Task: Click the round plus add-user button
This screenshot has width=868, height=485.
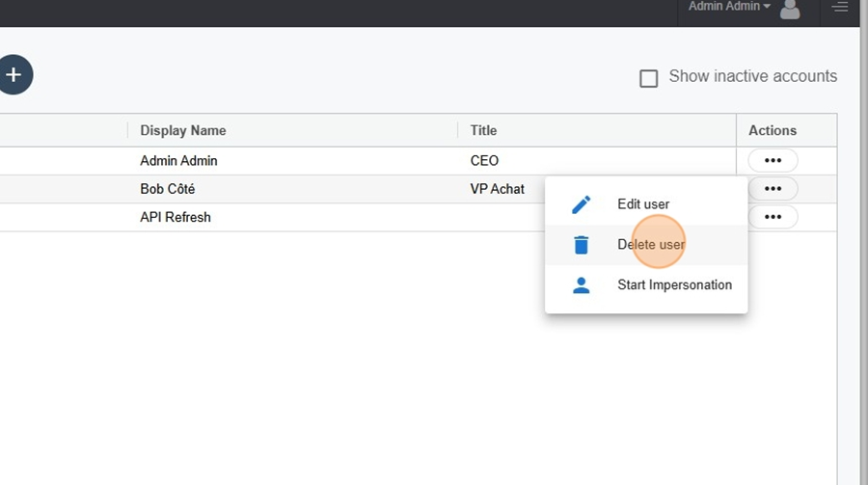Action: 14,74
